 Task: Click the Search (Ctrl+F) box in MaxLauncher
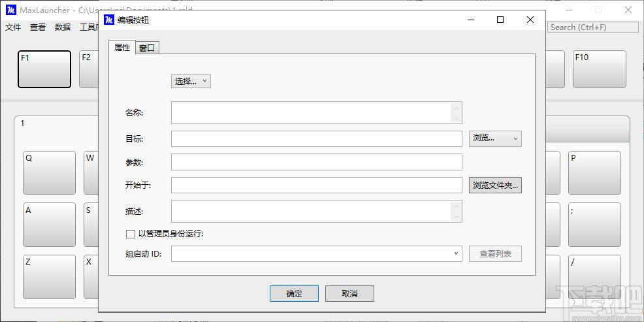click(593, 27)
